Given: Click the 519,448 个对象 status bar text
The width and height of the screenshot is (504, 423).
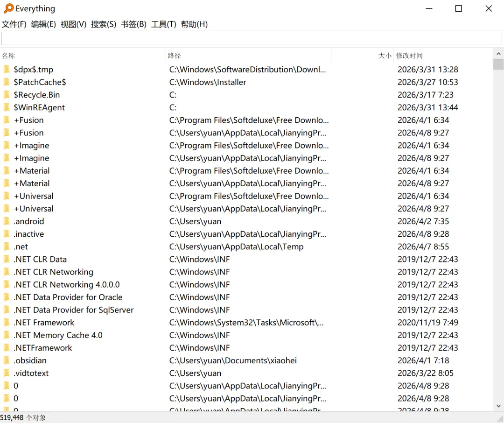Looking at the screenshot, I should pos(23,417).
